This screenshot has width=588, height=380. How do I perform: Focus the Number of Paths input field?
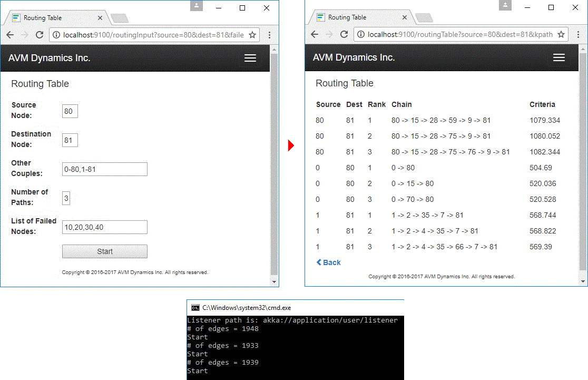tap(66, 198)
